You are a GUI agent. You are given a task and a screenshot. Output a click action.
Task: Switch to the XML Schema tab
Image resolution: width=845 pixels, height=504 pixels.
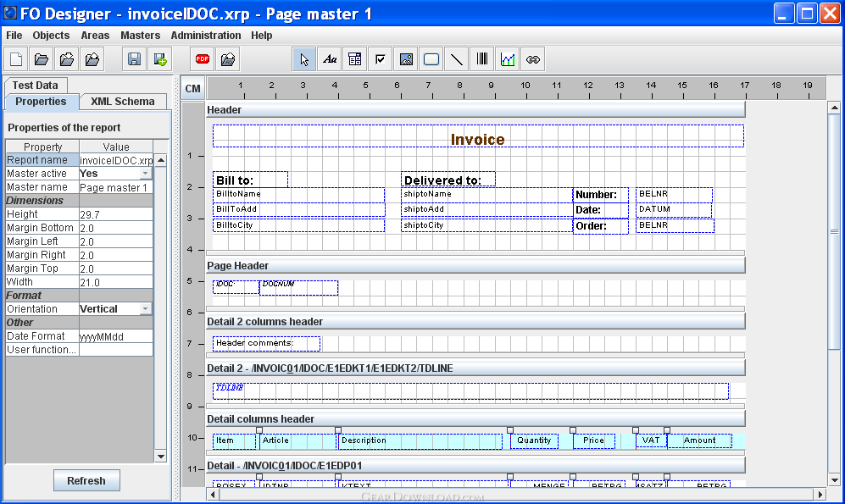click(123, 102)
